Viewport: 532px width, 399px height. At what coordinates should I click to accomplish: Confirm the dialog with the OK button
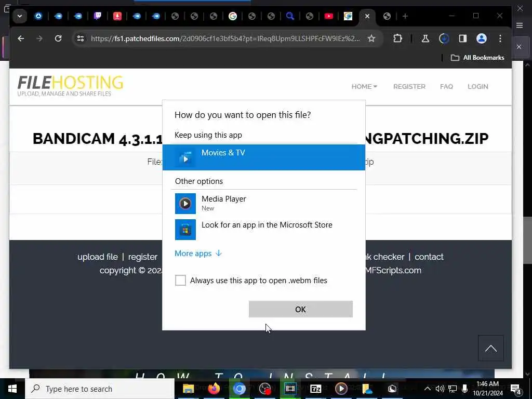coord(301,309)
